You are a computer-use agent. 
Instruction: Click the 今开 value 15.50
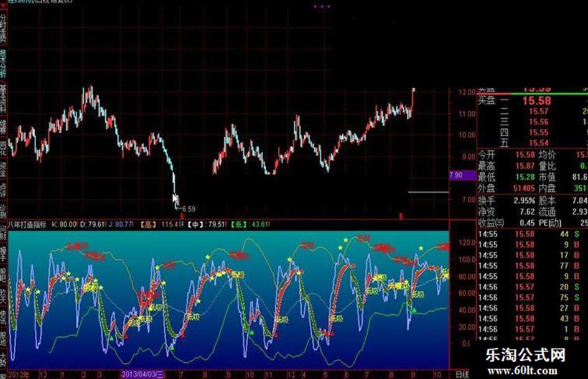[525, 154]
